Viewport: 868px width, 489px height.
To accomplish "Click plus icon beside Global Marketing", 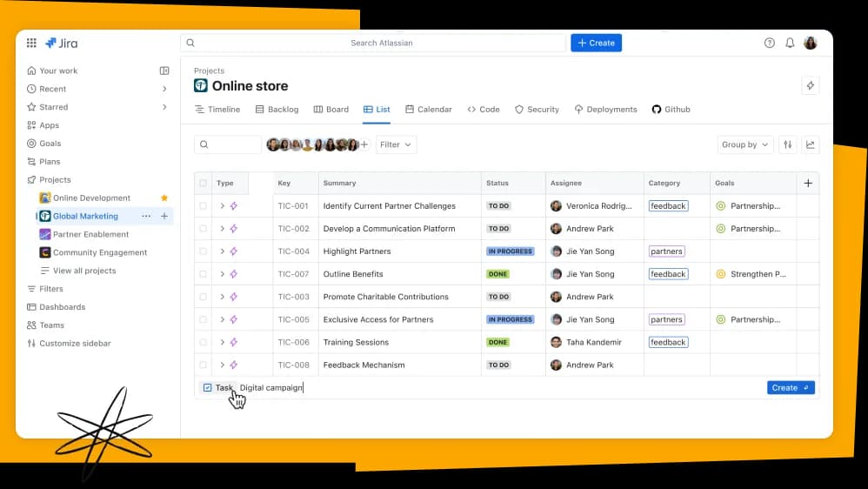I will [164, 216].
